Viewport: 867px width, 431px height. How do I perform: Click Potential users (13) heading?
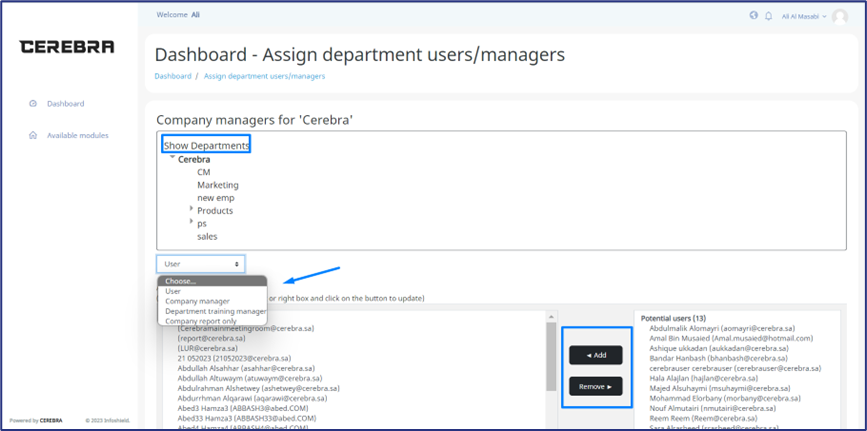coord(673,319)
